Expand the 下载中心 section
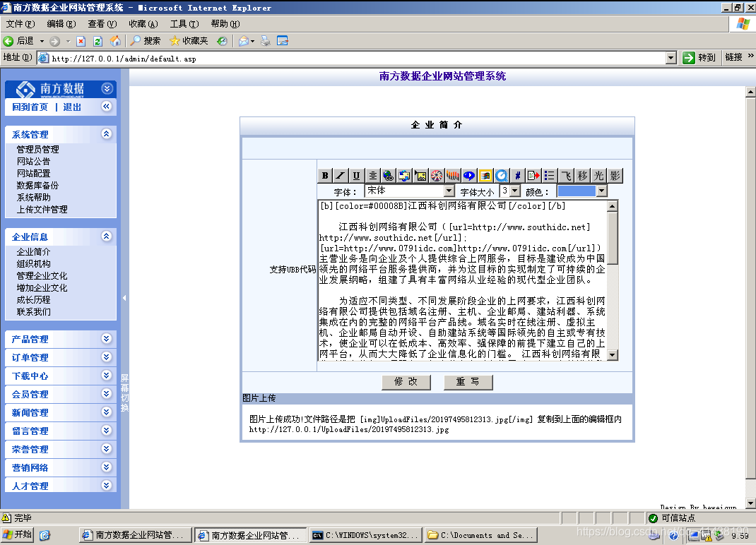The width and height of the screenshot is (756, 545). 107,376
